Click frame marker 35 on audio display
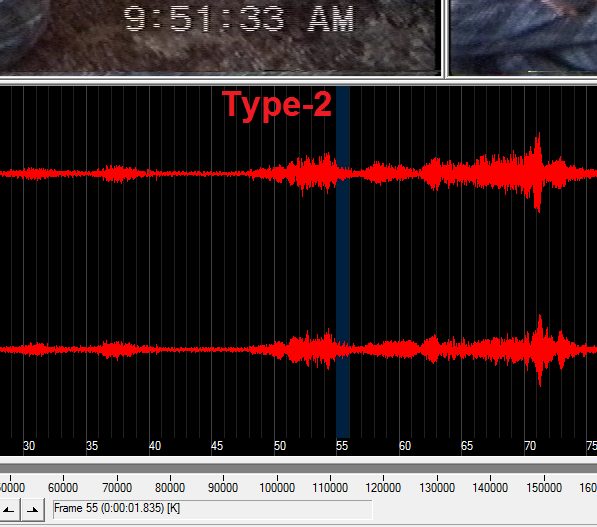The width and height of the screenshot is (597, 527). (x=92, y=446)
